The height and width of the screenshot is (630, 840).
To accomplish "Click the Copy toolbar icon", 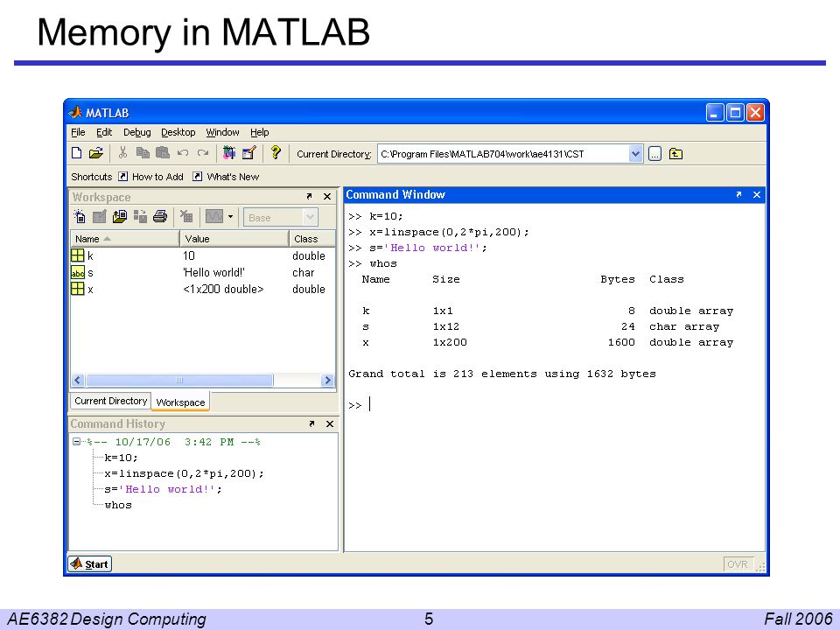I will [143, 153].
